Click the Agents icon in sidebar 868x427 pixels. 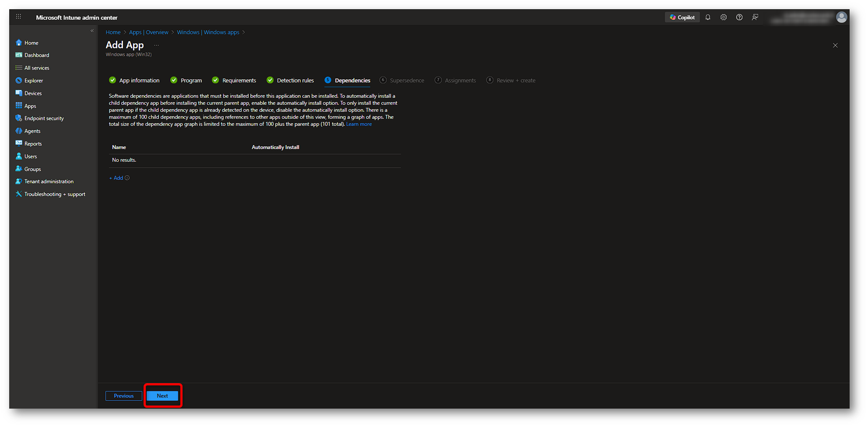coord(19,131)
